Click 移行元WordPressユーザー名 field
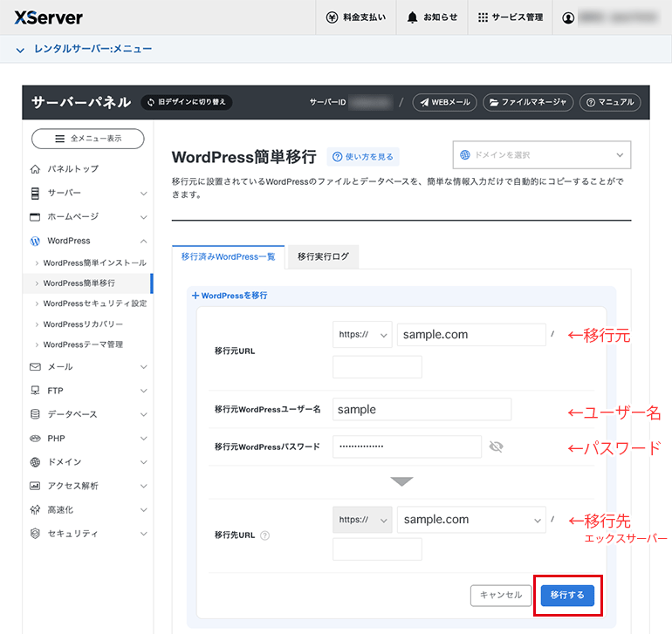 [422, 410]
